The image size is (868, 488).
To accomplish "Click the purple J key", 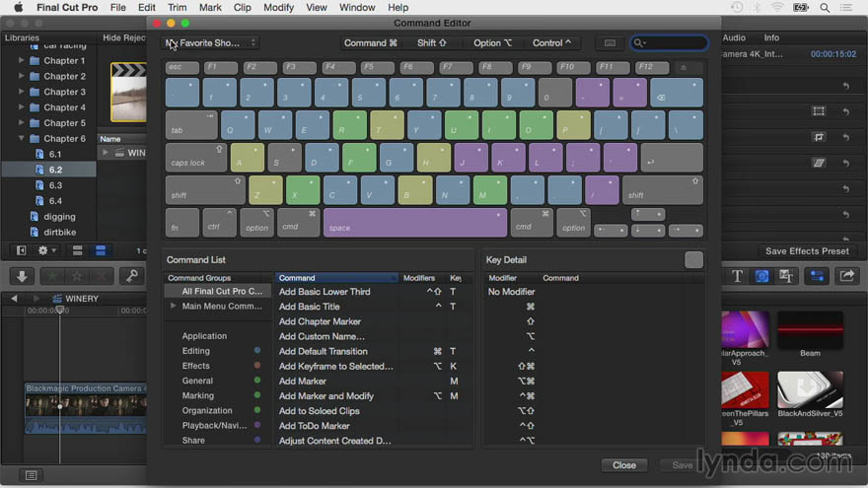I will click(x=471, y=158).
